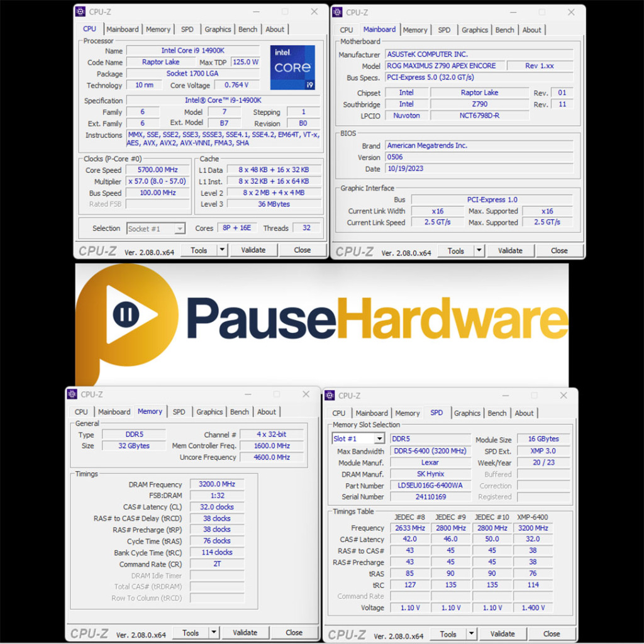Screen dimensions: 644x644
Task: Open About tab in CPU window
Action: (x=275, y=29)
